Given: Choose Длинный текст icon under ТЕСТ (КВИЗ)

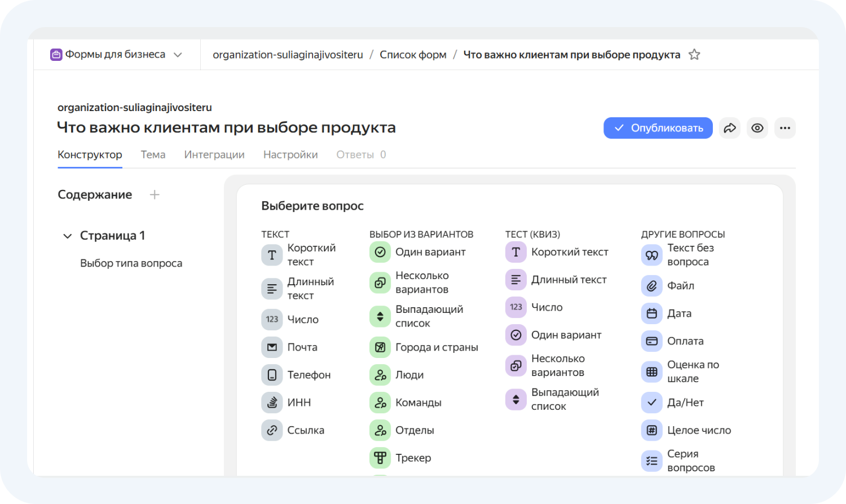Looking at the screenshot, I should [x=516, y=279].
